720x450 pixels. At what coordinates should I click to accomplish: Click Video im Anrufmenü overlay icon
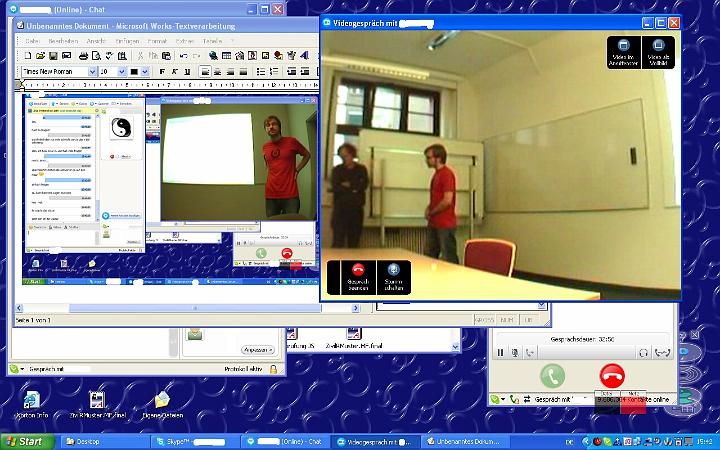click(x=623, y=52)
